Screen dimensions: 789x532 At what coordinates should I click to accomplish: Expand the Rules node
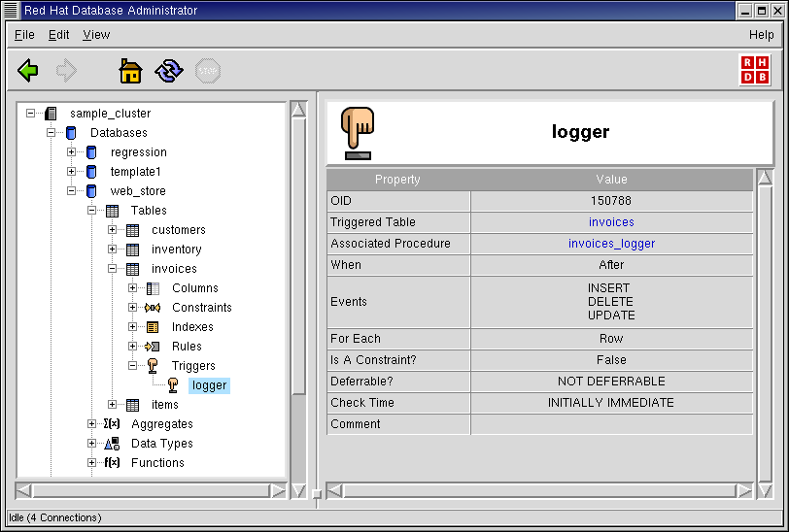pos(132,346)
